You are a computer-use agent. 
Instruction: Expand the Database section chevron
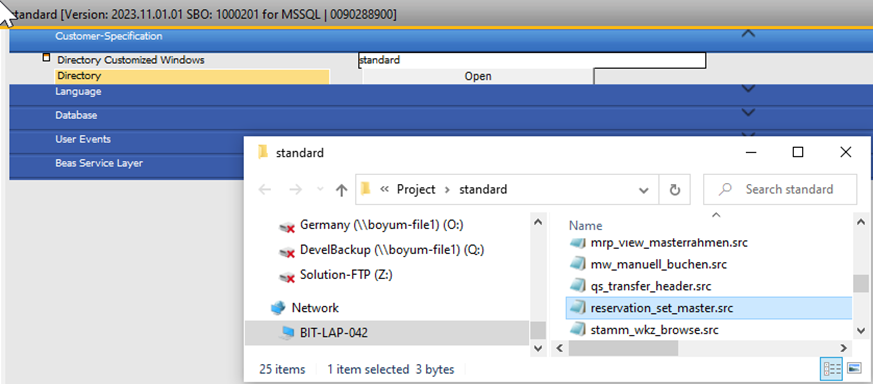[748, 113]
